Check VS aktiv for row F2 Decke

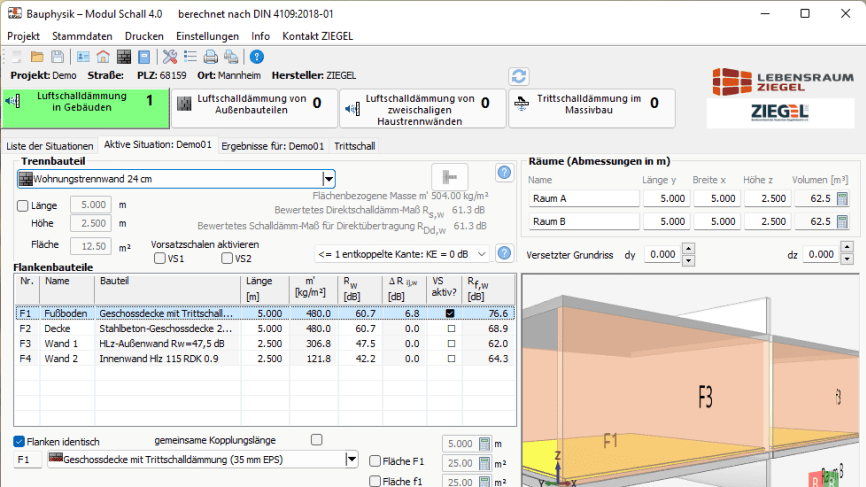point(451,329)
